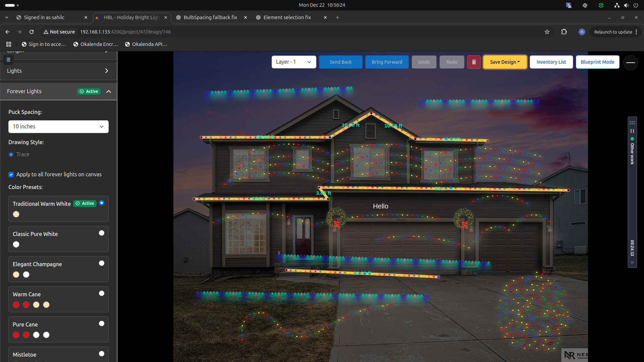Screen dimensions: 644x362
Task: Click the Elegant Champagne cream swatch
Action: [16, 275]
